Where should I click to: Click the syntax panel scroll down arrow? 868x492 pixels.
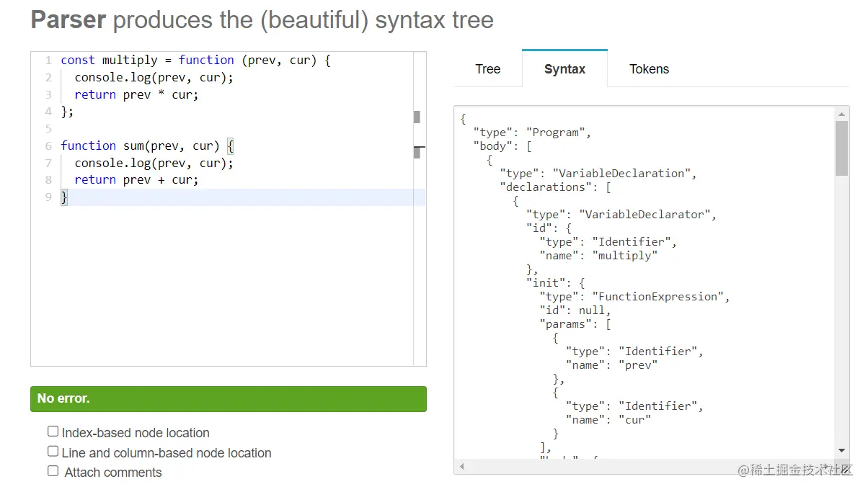[841, 450]
